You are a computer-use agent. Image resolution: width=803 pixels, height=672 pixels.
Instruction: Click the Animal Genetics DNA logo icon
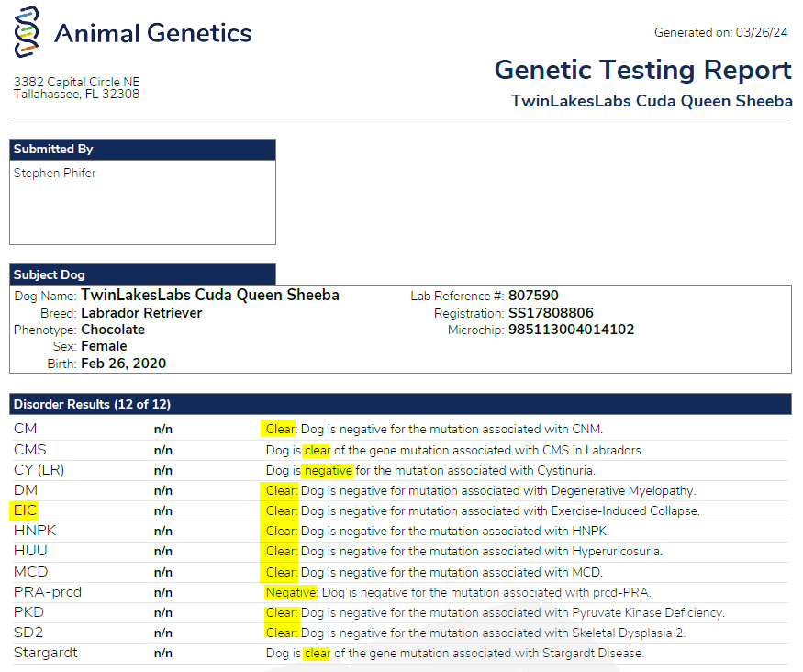tap(27, 31)
